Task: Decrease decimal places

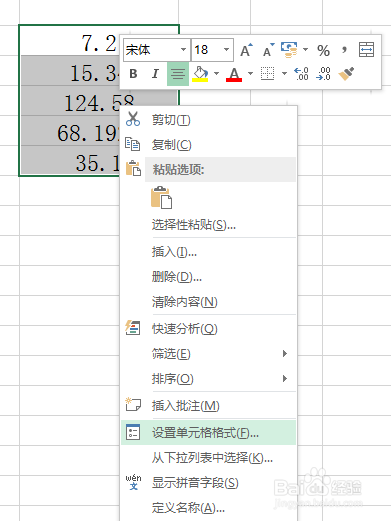Action: click(x=323, y=74)
